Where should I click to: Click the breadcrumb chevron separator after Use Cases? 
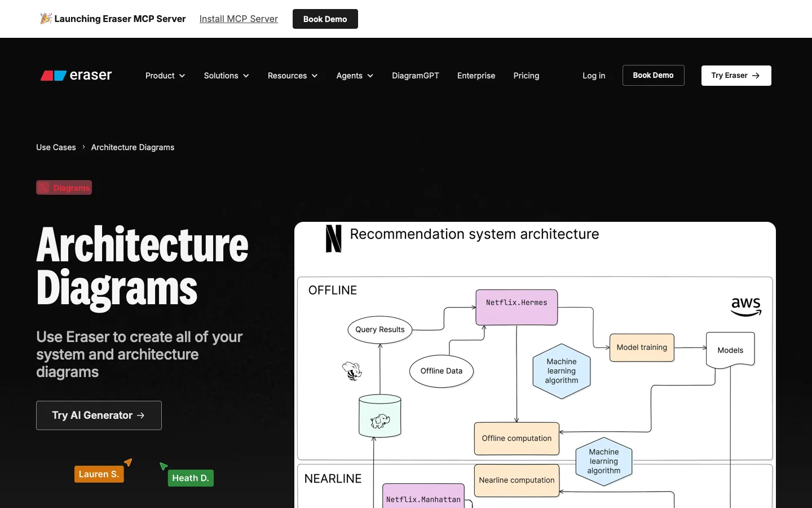point(83,147)
